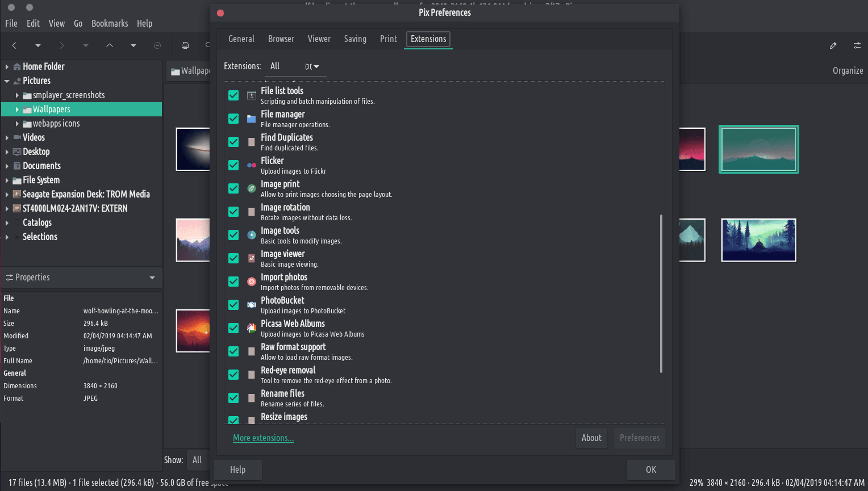Open the Bookmarks menu
The width and height of the screenshot is (868, 491).
click(110, 23)
